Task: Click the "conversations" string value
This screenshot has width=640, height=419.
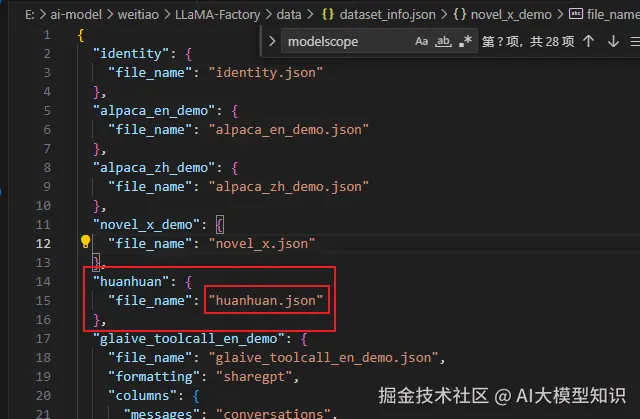Action: (273, 414)
